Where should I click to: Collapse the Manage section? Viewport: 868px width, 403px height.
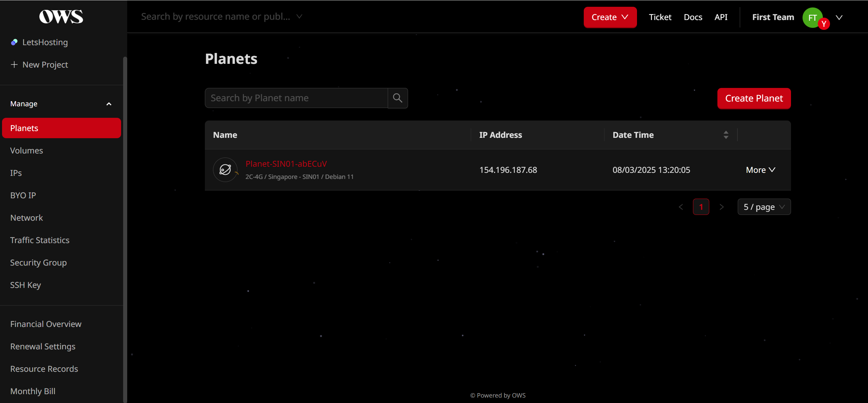(109, 104)
